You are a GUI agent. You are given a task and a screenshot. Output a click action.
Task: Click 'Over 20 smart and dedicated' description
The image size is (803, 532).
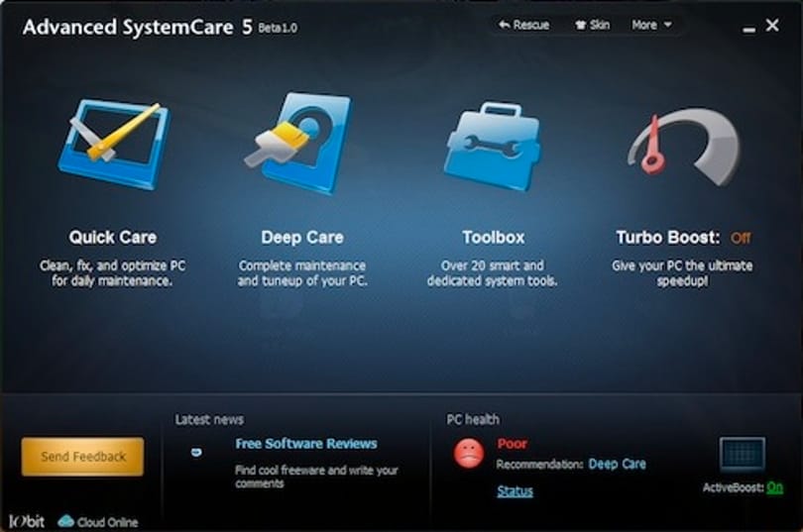pos(492,273)
